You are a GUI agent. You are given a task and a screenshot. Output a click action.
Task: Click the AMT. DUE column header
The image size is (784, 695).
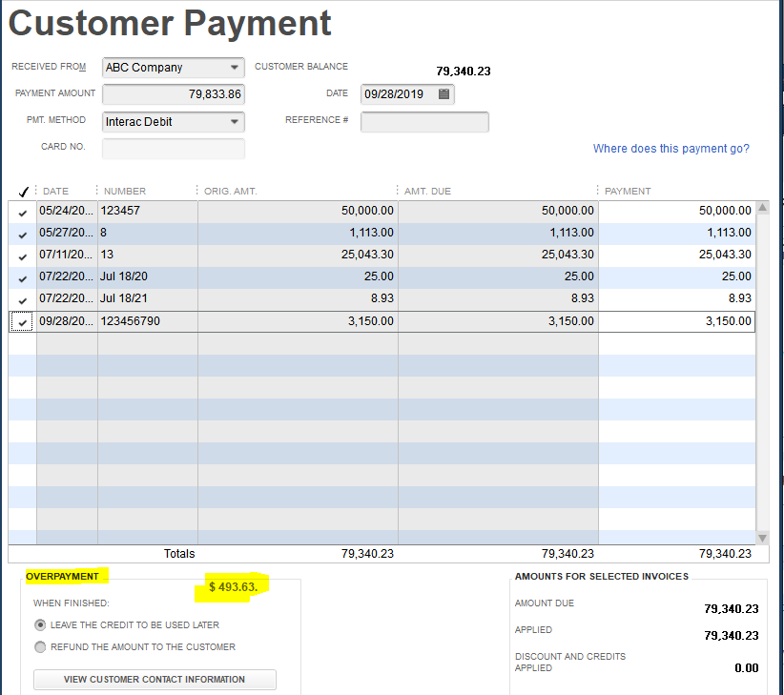(427, 192)
